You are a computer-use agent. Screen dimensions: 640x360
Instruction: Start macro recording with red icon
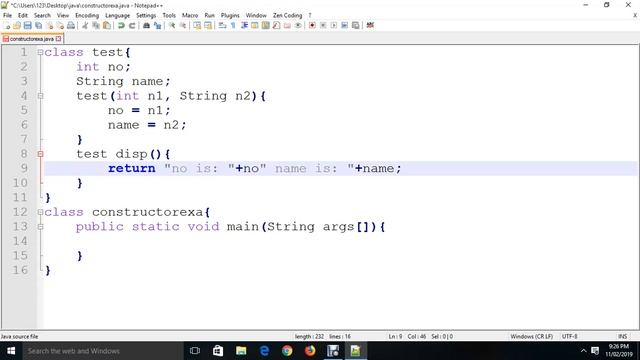coord(312,25)
